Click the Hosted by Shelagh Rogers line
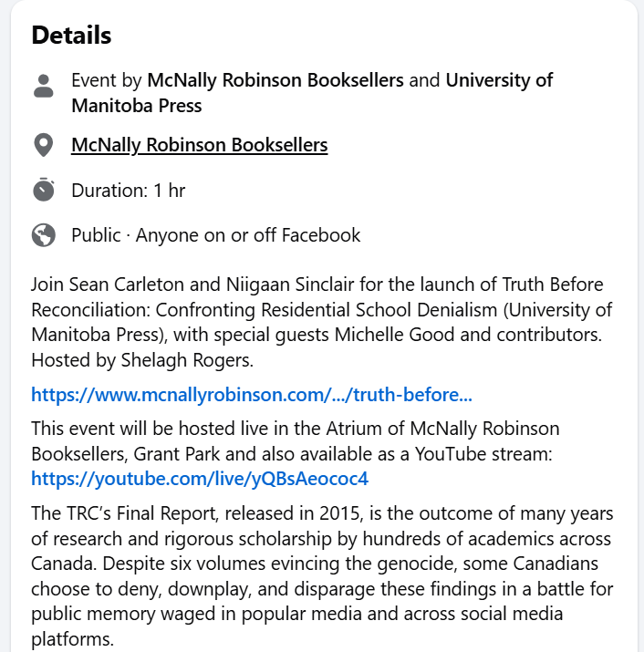 point(142,360)
